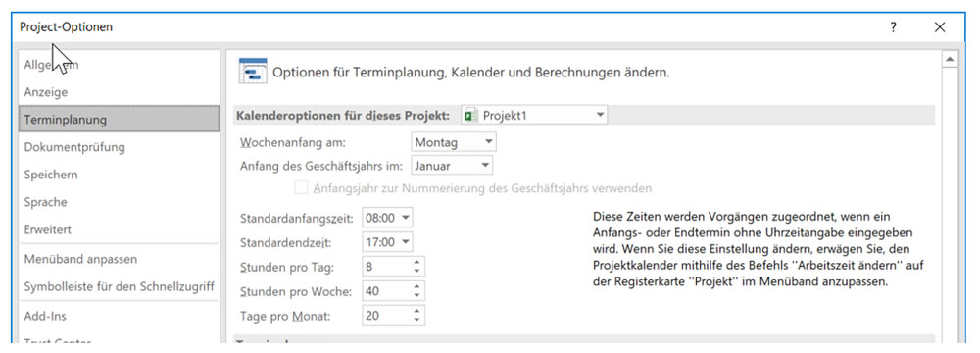Increase Tage pro Monat with up arrow

pyautogui.click(x=416, y=311)
